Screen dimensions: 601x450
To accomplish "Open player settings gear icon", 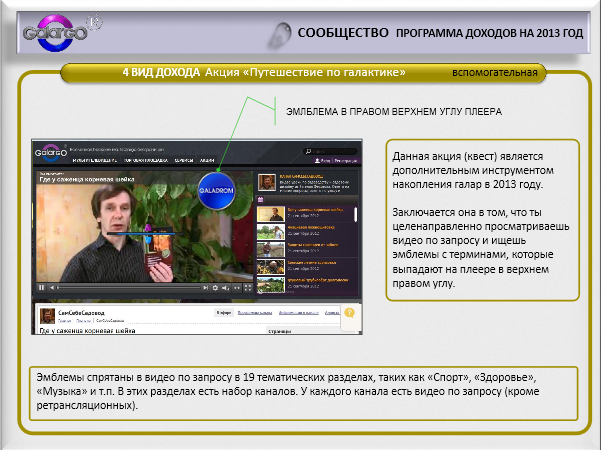I will (215, 287).
